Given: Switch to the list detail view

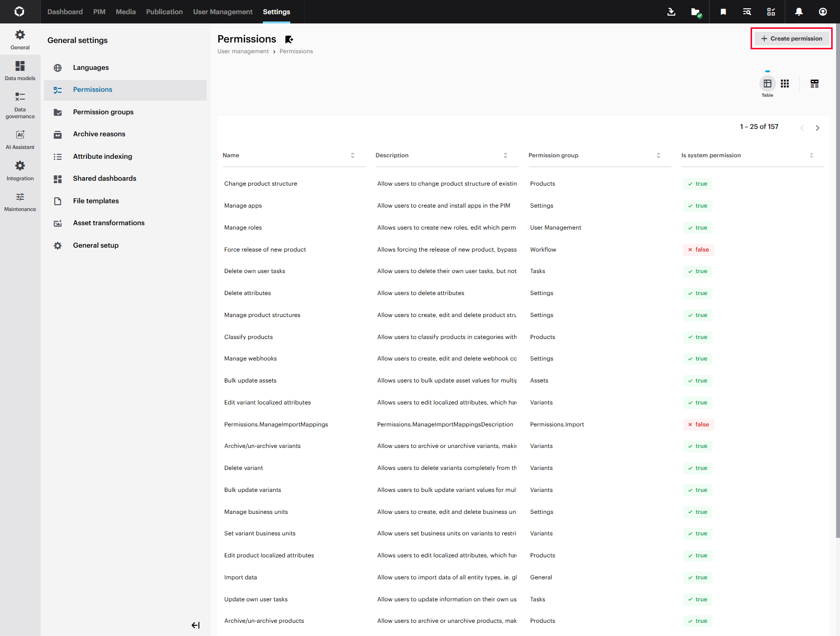Looking at the screenshot, I should [815, 84].
